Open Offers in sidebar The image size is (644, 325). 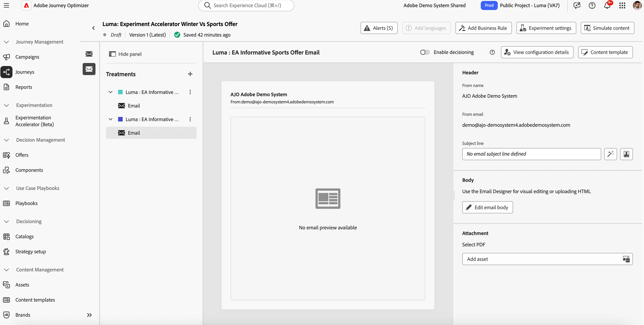pyautogui.click(x=22, y=155)
